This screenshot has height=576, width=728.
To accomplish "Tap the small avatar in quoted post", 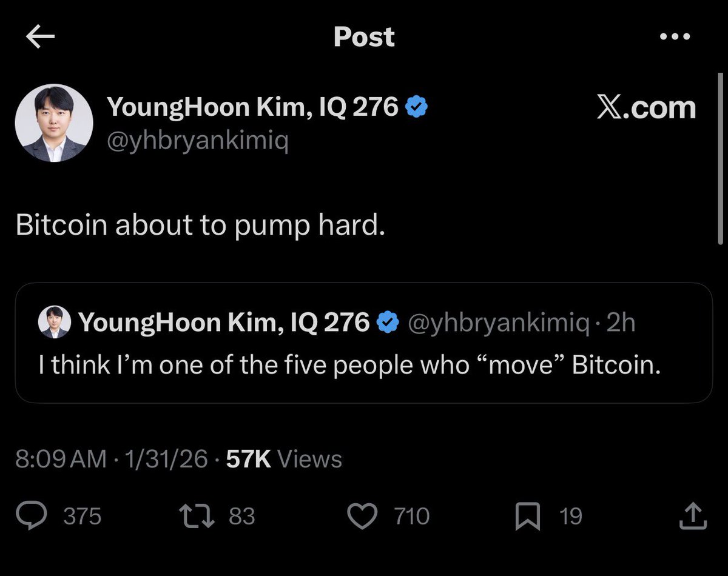I will [55, 323].
